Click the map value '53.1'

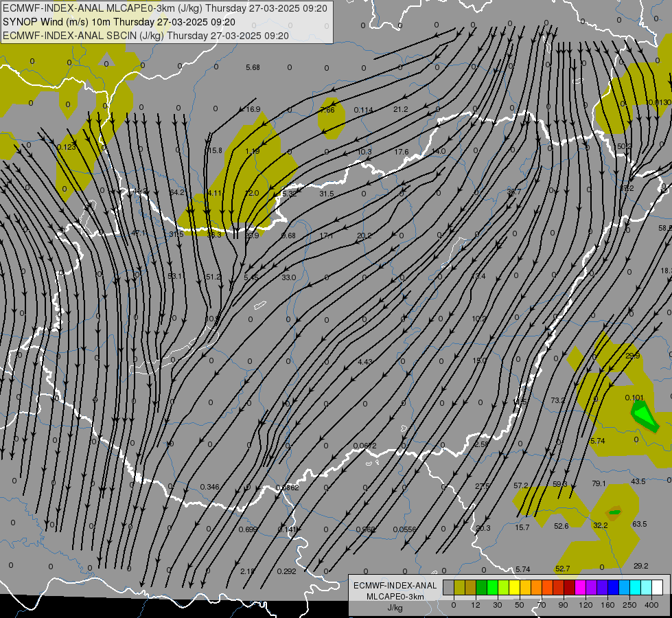click(x=175, y=276)
